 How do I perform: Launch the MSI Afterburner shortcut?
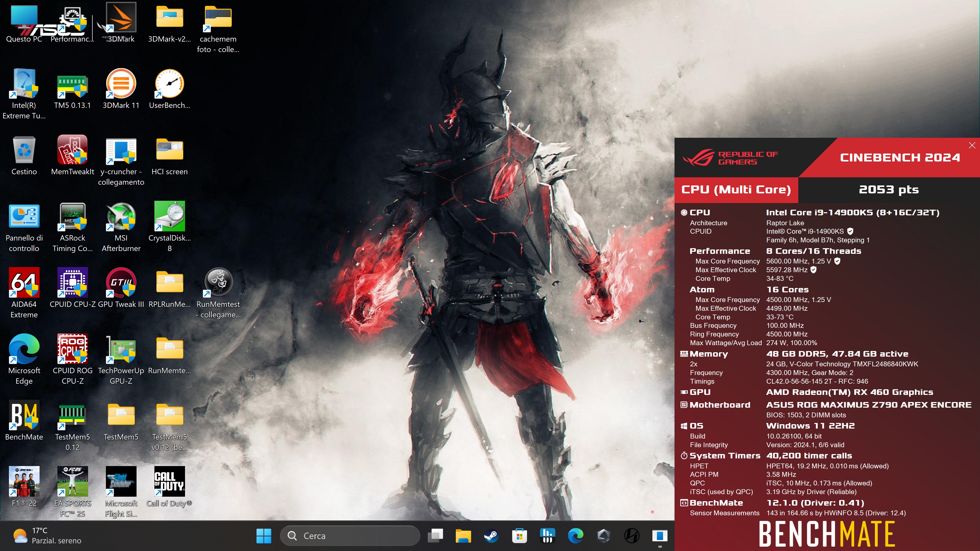(x=121, y=227)
